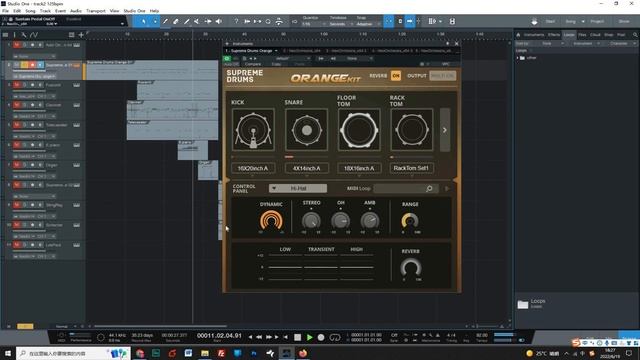Show next drum pads with right arrow
640x360 pixels.
pos(445,130)
